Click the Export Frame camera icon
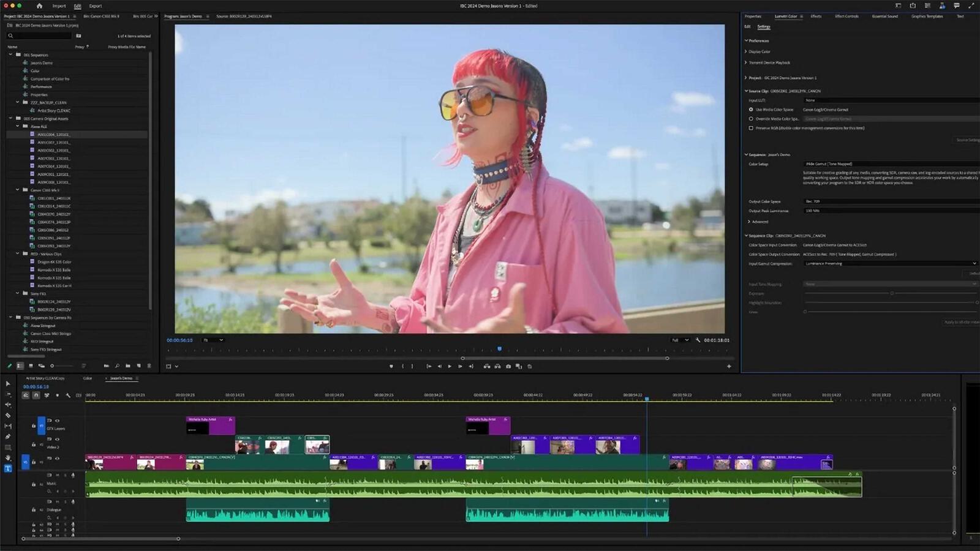The height and width of the screenshot is (551, 980). (x=508, y=366)
